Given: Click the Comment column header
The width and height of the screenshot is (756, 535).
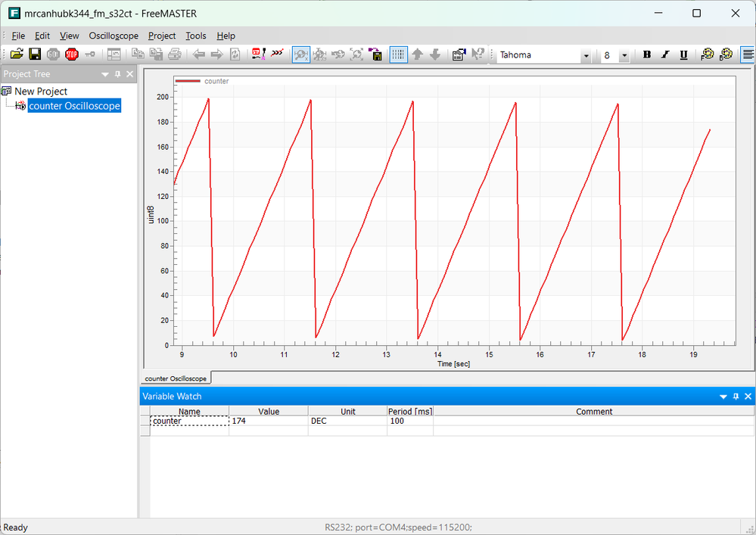Looking at the screenshot, I should (594, 412).
